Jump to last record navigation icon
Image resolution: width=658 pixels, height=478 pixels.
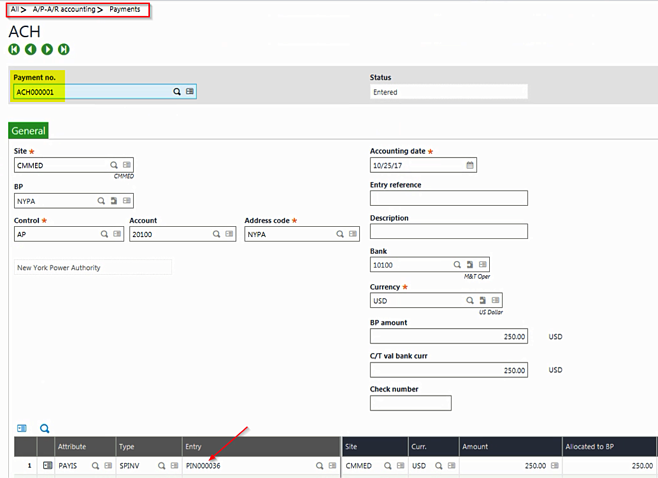click(64, 49)
